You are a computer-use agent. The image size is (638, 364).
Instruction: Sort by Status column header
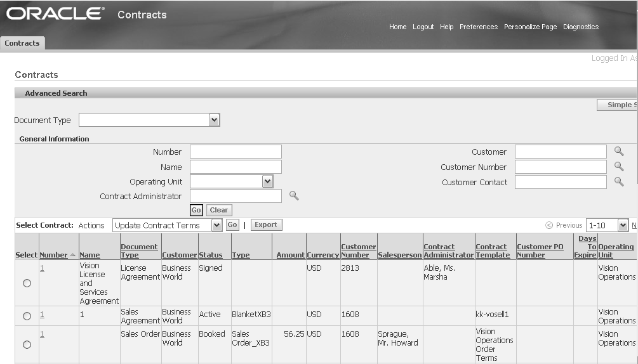(x=210, y=255)
